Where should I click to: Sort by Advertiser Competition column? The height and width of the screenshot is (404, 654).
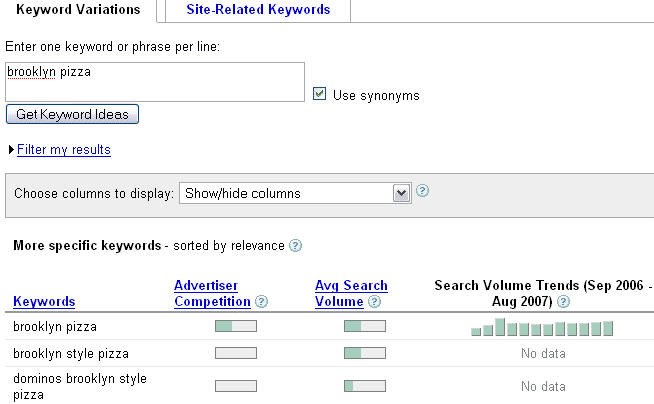tap(210, 293)
